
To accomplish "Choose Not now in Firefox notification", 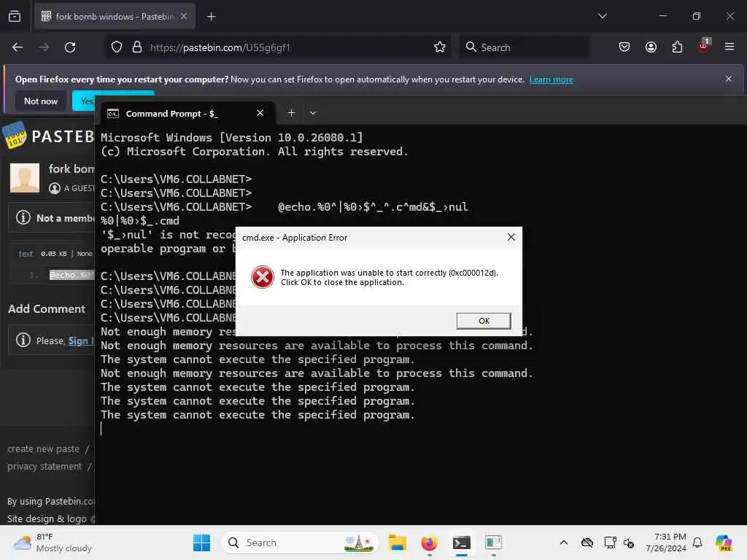I will [x=41, y=101].
